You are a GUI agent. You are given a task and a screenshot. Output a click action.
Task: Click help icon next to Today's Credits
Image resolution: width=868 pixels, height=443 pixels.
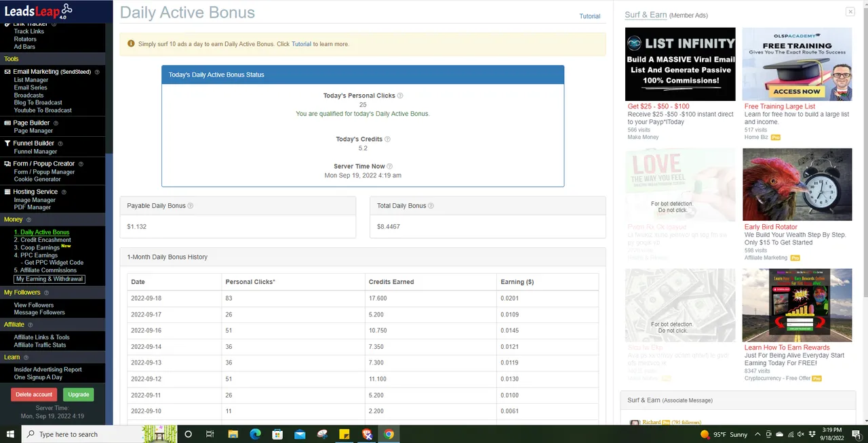(387, 140)
